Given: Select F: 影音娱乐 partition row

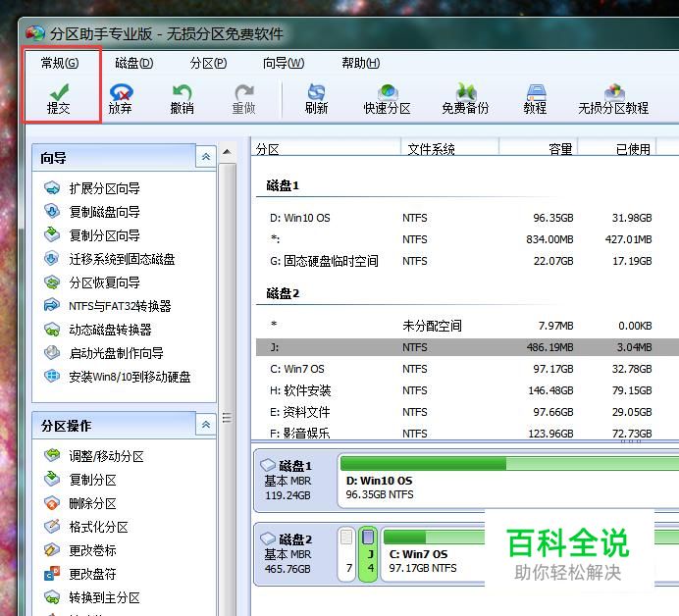Looking at the screenshot, I should (x=467, y=433).
